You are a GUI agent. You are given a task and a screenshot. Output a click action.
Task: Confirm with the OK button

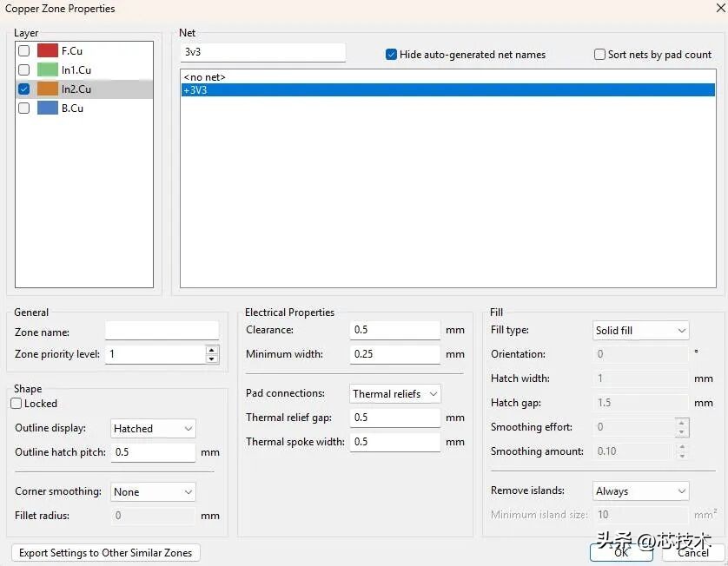[621, 553]
